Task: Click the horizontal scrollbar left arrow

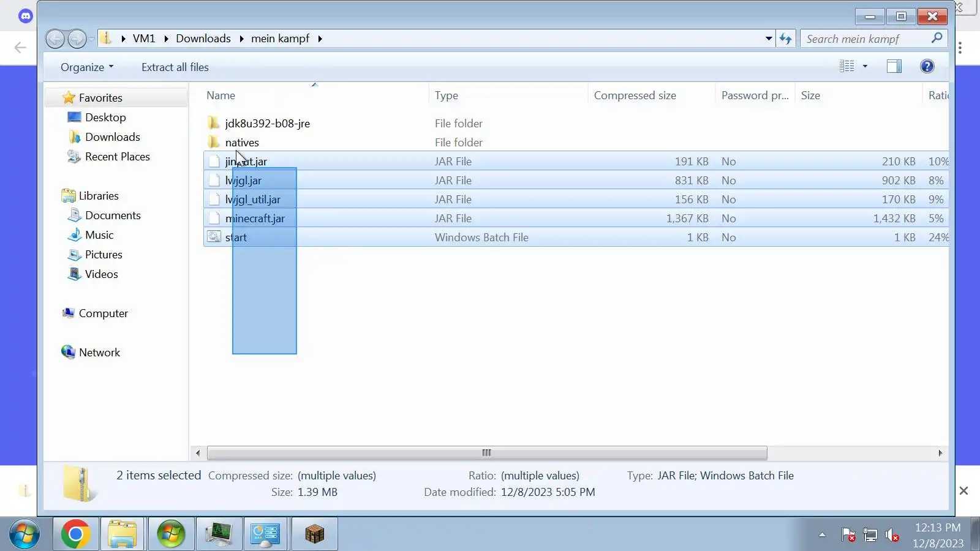Action: coord(198,453)
